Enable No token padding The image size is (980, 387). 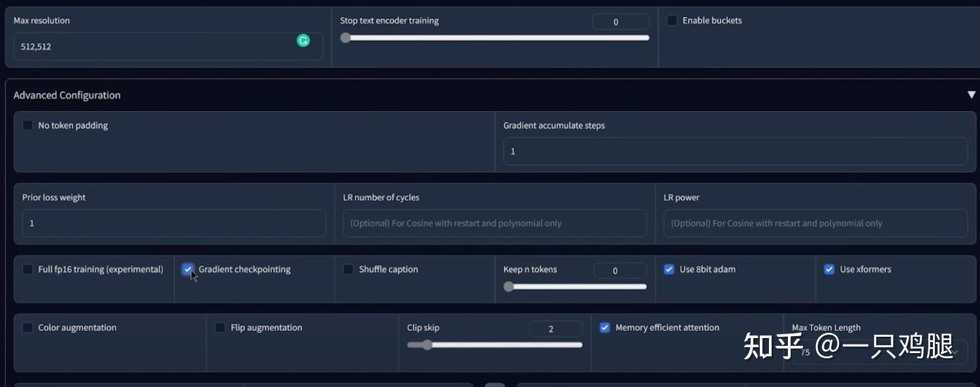(27, 125)
